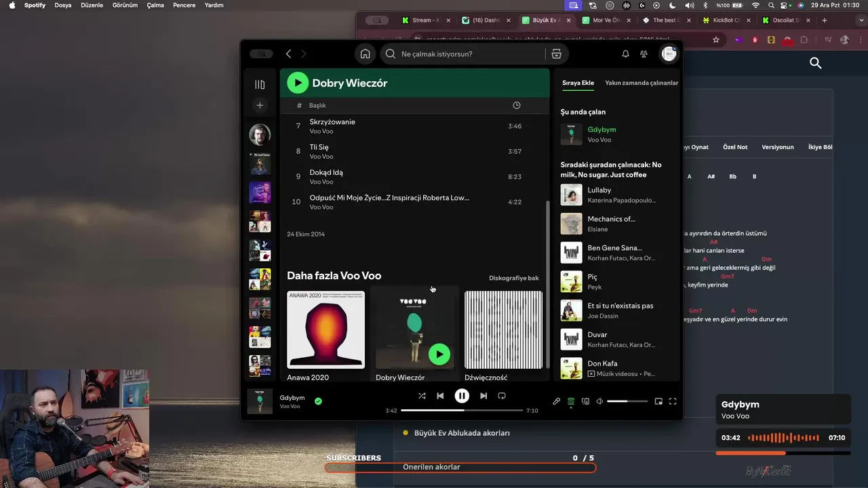Viewport: 868px width, 488px height.
Task: Select Piç by Peyk in the queue
Action: [x=617, y=281]
